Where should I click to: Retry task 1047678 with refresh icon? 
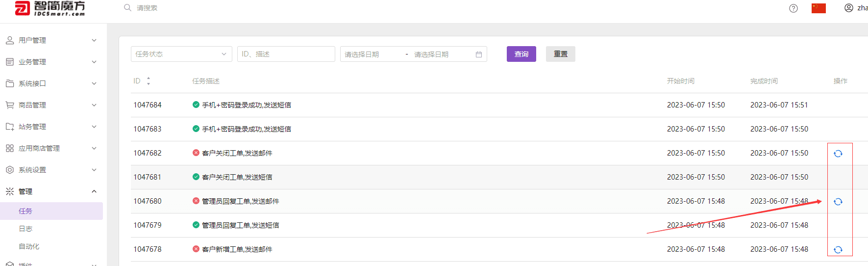click(x=838, y=250)
